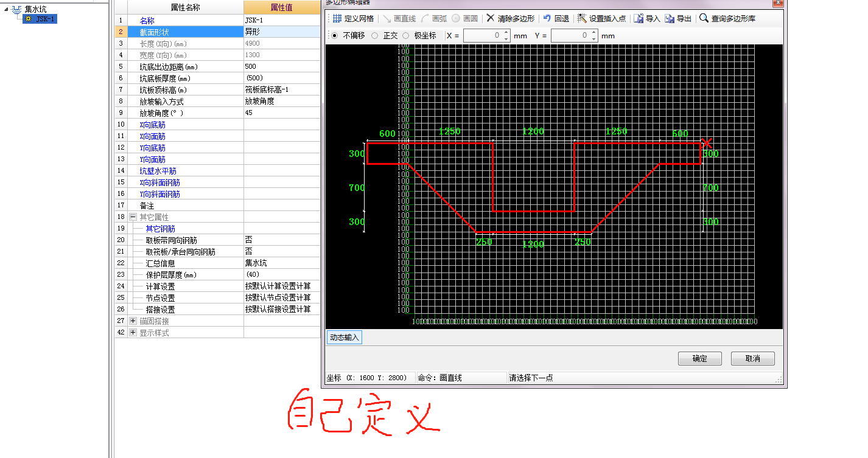Click the 命令: 画直线 status bar field
868x458 pixels.
pyautogui.click(x=461, y=378)
